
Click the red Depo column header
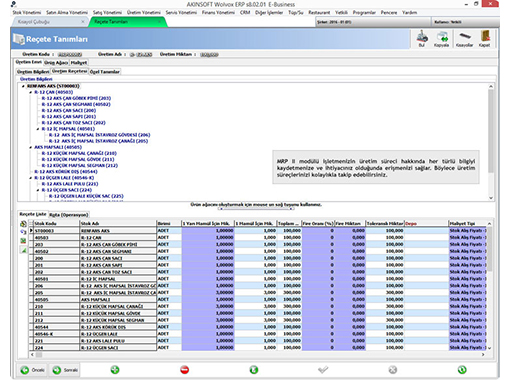pyautogui.click(x=426, y=223)
